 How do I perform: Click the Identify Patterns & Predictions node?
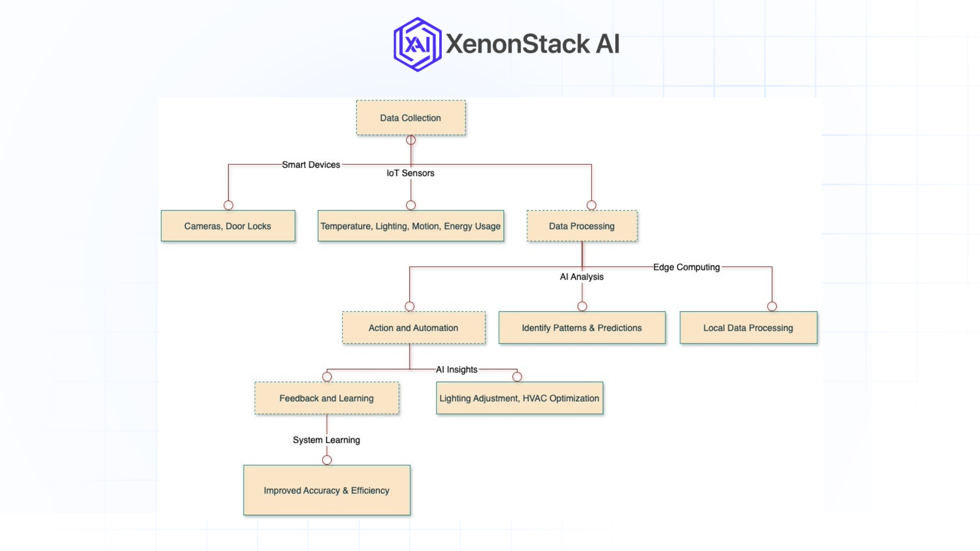(581, 328)
